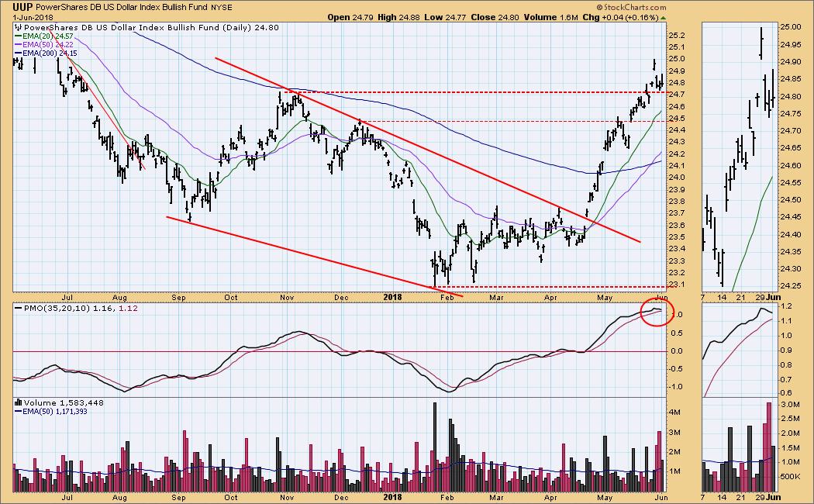Click the 1.2 label on PMO zoom axis
Viewport: 814px width, 504px height.
point(786,306)
